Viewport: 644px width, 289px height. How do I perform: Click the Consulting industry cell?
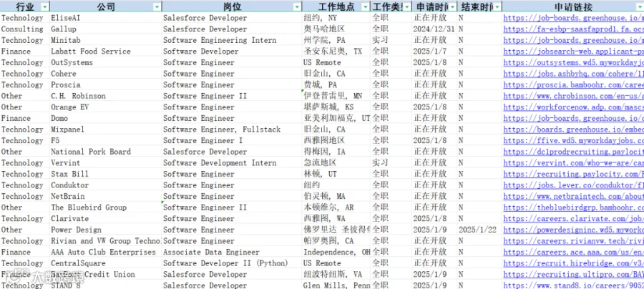pyautogui.click(x=24, y=29)
